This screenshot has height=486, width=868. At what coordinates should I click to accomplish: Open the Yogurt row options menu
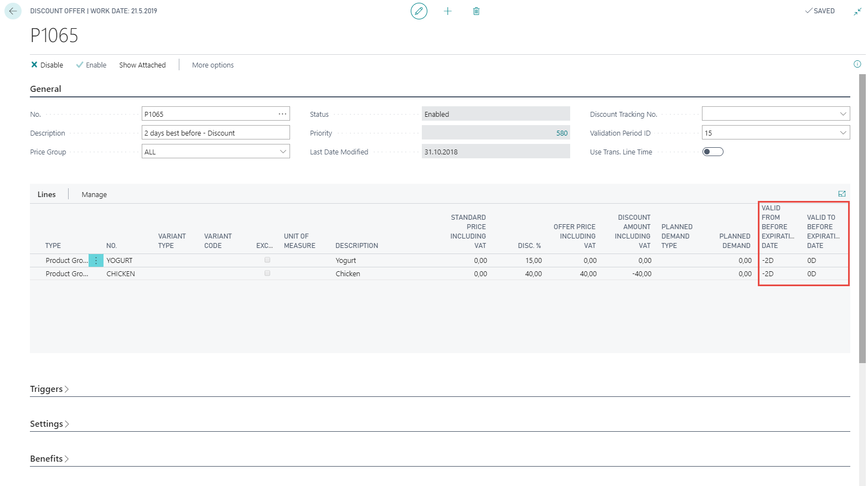click(96, 260)
